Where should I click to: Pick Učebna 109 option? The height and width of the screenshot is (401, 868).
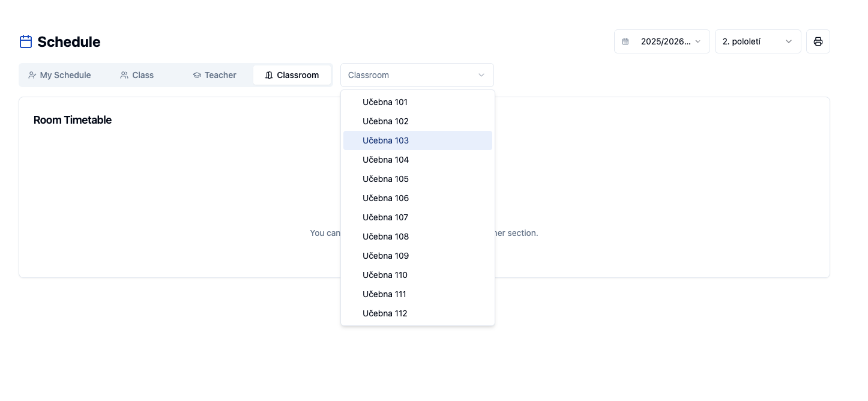418,256
